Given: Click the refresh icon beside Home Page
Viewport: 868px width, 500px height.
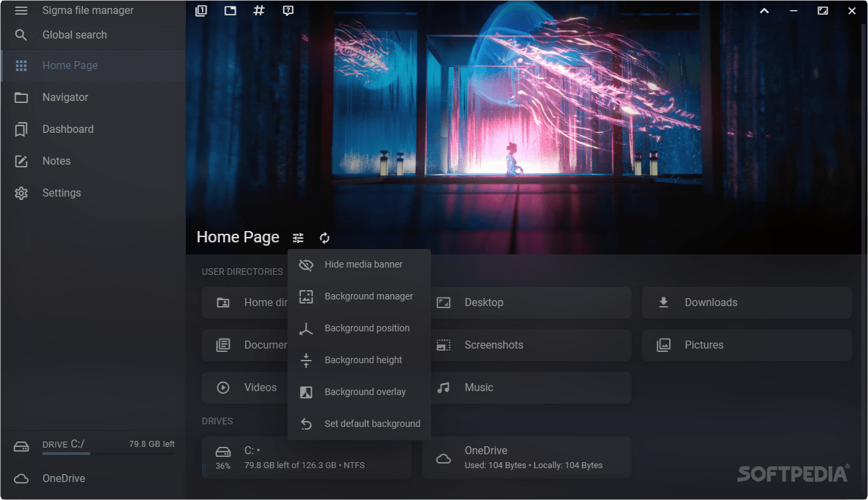Looking at the screenshot, I should coord(325,238).
